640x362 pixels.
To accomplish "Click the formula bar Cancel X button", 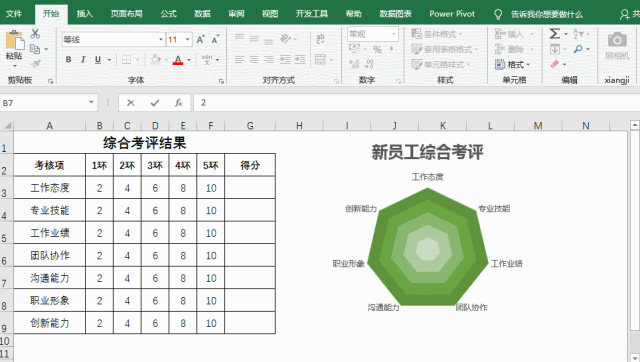I will 131,103.
